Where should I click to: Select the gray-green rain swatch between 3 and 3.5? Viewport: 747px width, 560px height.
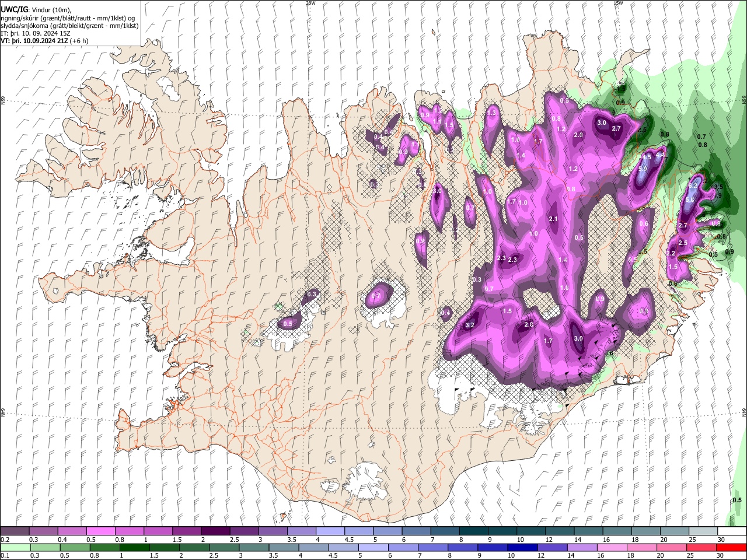(x=253, y=547)
